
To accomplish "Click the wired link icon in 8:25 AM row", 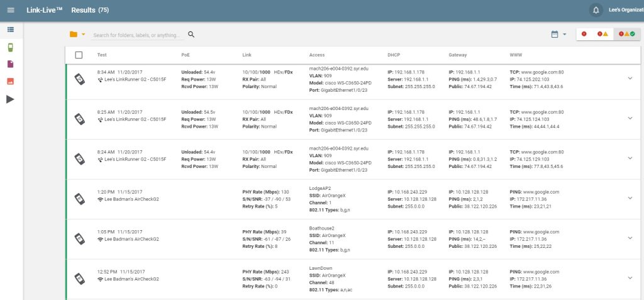I will [x=100, y=119].
